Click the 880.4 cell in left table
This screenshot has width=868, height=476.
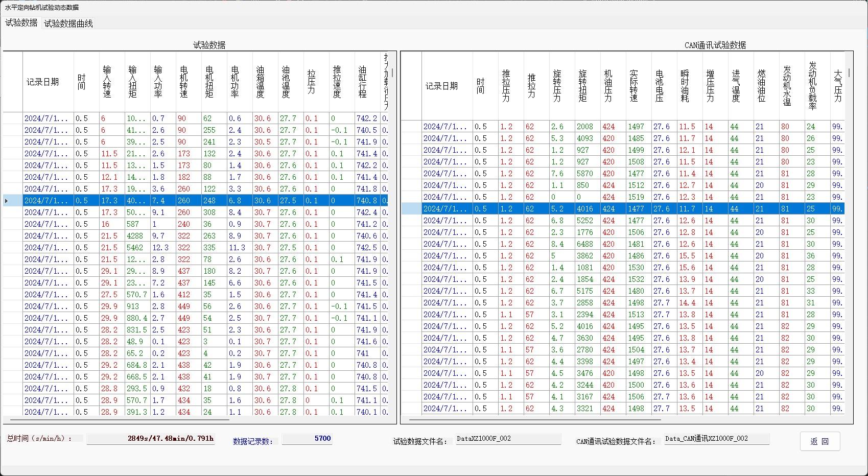point(137,318)
